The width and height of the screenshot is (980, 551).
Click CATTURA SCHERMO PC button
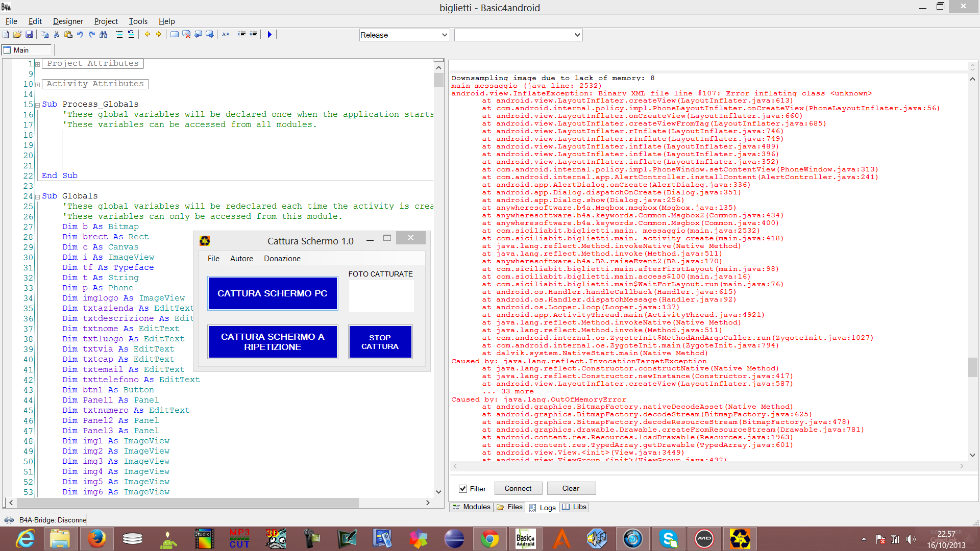(273, 293)
